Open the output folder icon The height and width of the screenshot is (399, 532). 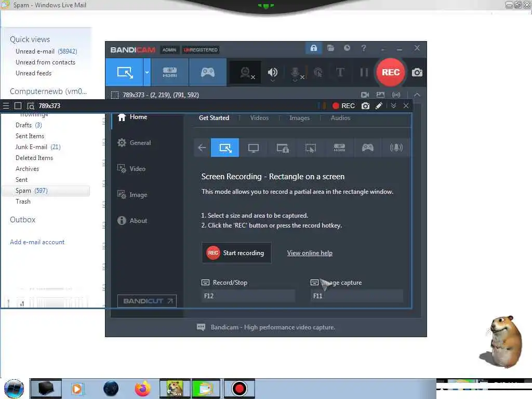pyautogui.click(x=330, y=48)
